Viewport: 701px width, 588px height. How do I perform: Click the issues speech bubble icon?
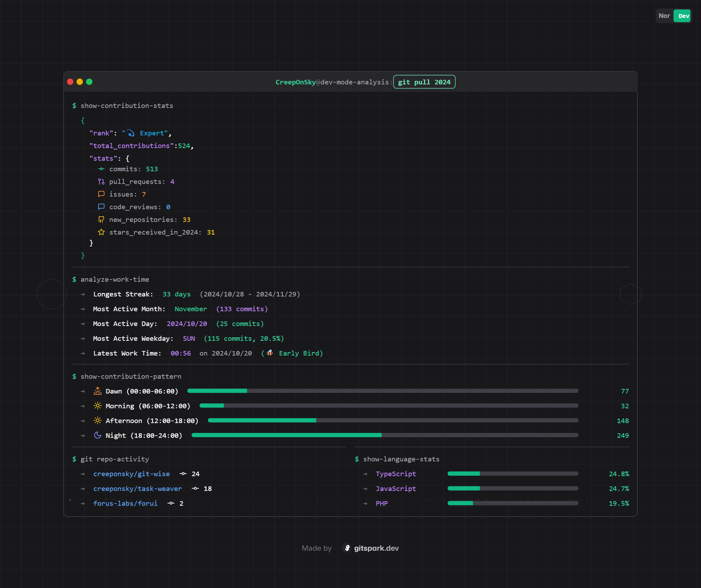tap(101, 194)
